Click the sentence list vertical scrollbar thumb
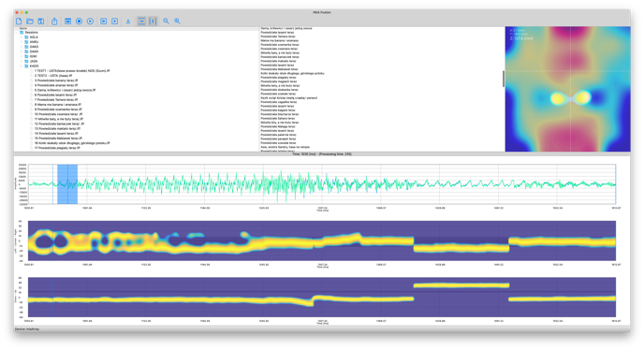Viewport: 644px width, 350px height. coord(504,79)
